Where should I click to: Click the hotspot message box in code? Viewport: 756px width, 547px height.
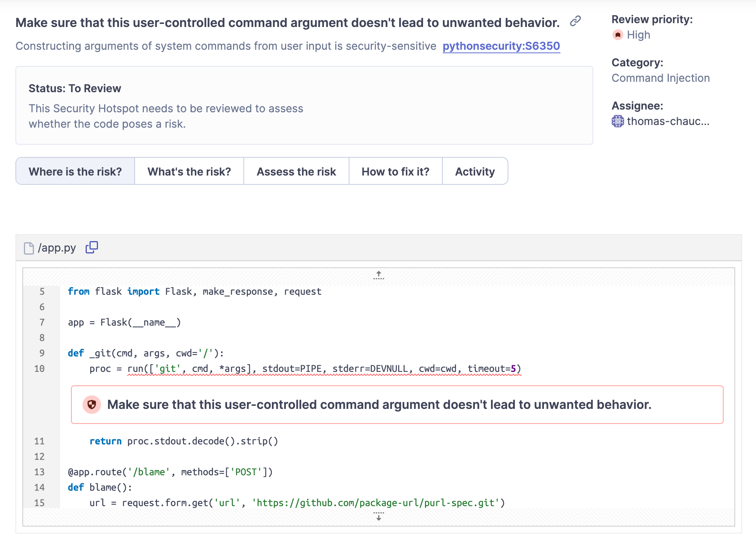coord(397,405)
